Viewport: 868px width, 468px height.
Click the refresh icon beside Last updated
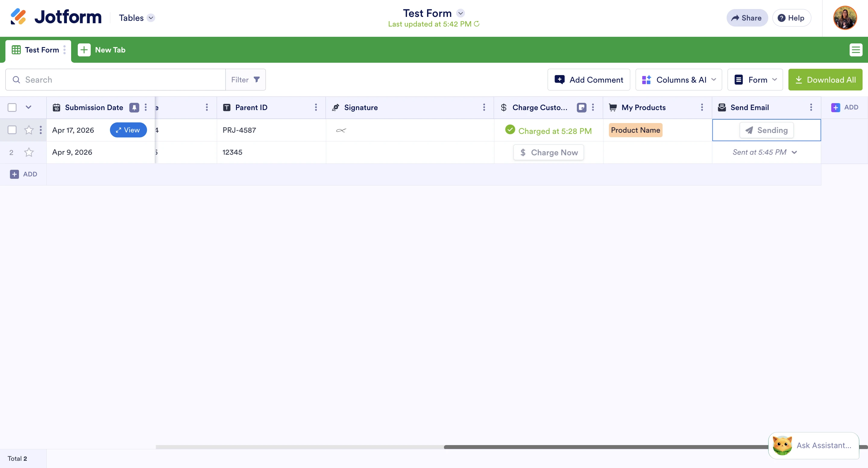tap(476, 24)
